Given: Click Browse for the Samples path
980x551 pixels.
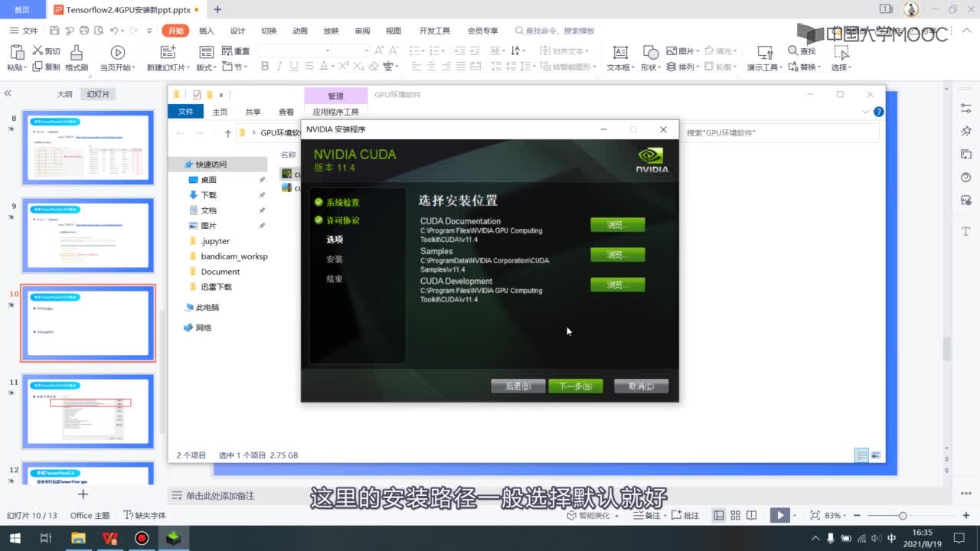Looking at the screenshot, I should coord(617,255).
